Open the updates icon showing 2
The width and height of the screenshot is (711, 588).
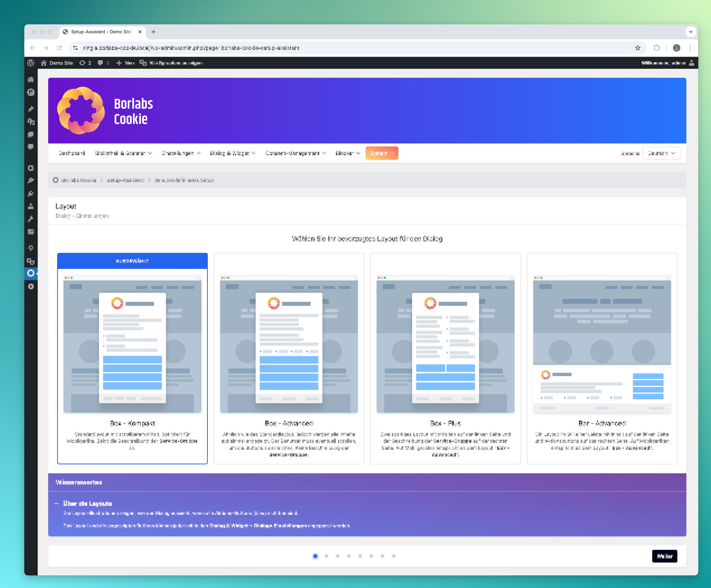click(x=82, y=63)
